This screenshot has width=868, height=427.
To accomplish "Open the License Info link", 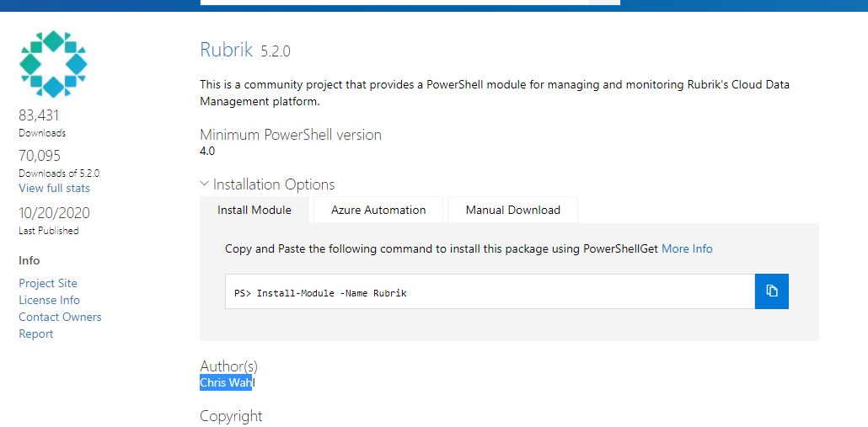I will [x=49, y=300].
